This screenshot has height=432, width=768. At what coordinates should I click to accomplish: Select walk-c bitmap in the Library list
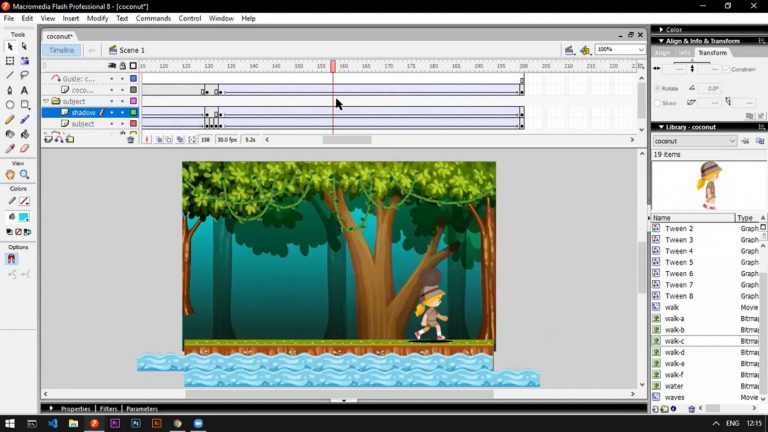pos(675,341)
